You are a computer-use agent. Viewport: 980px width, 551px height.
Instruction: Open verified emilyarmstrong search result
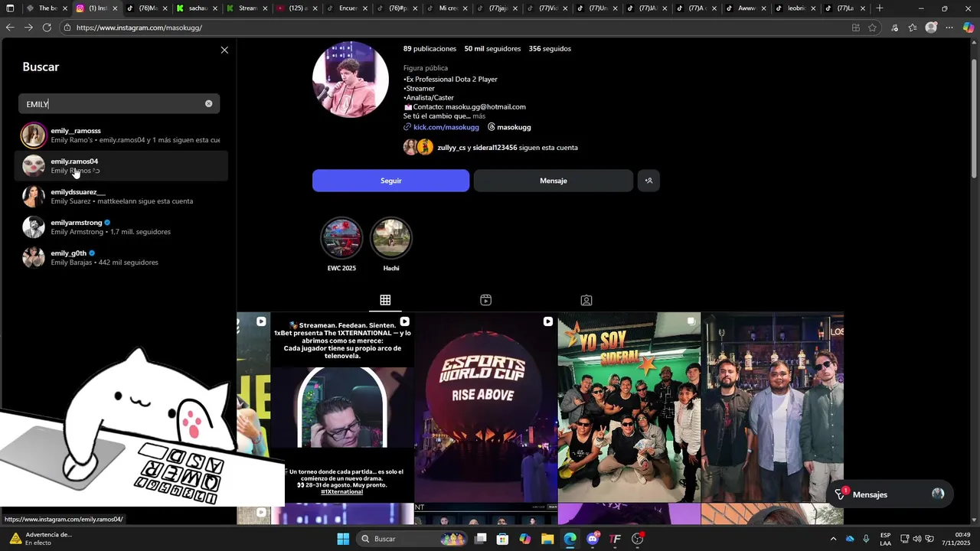click(x=121, y=227)
